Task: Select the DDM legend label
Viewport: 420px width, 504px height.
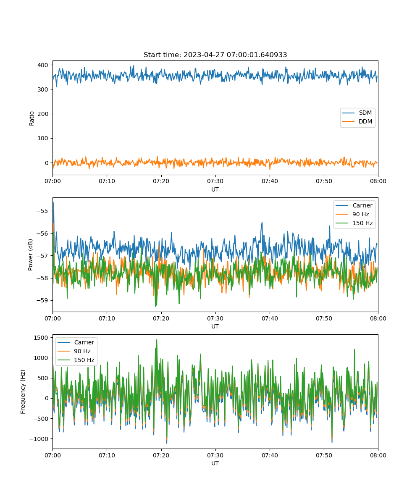Action: 365,122
